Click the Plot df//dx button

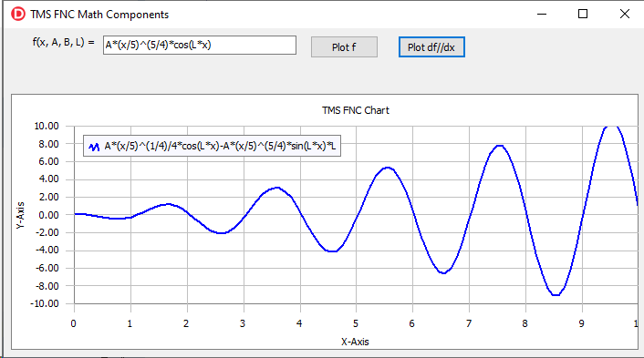[431, 47]
